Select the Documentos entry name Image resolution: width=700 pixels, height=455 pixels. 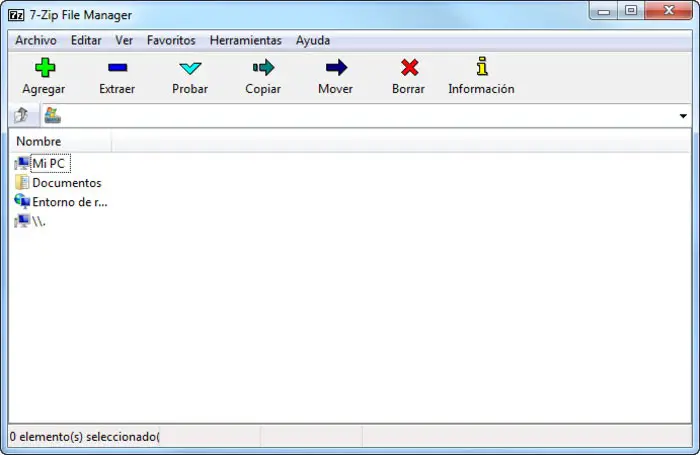(x=67, y=183)
